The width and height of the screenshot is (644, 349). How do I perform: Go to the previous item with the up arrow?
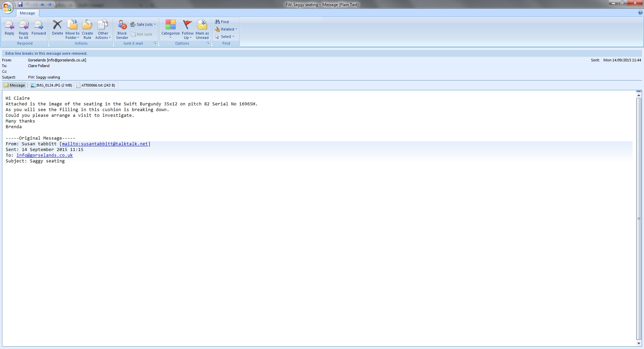[x=42, y=4]
